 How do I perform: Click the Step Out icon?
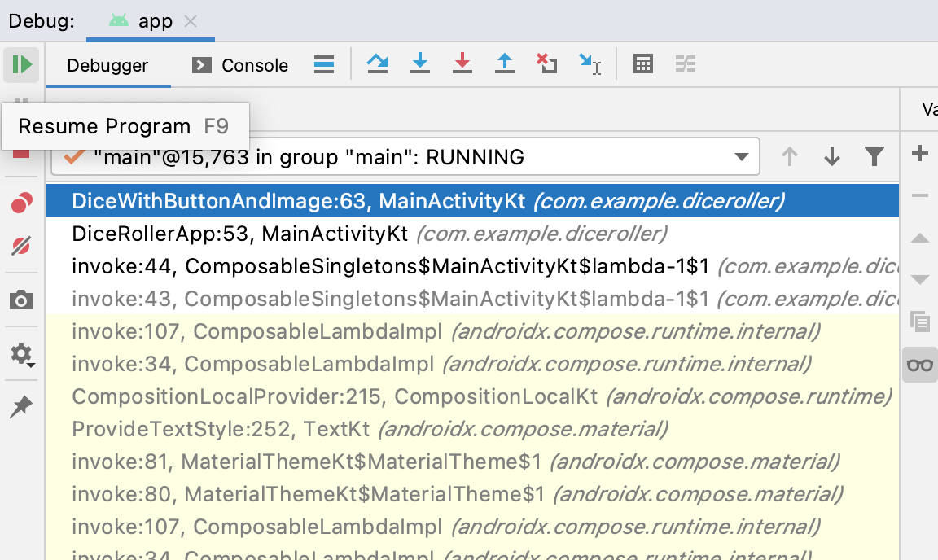[505, 63]
